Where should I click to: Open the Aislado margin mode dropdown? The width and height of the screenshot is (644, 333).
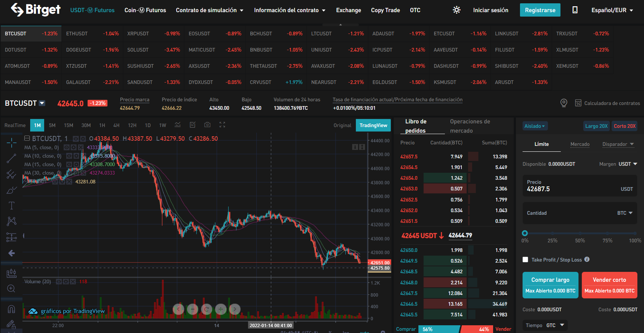pos(535,126)
